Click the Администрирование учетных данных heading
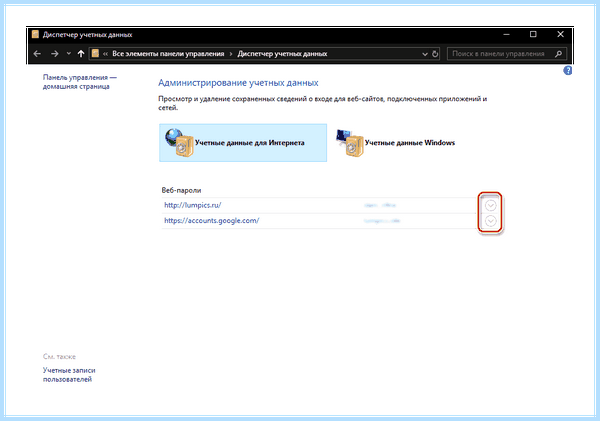Image resolution: width=600 pixels, height=421 pixels. click(238, 83)
